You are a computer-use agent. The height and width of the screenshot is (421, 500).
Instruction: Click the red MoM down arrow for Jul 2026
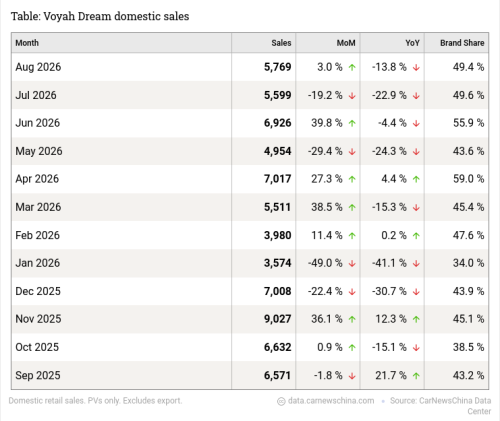coord(352,96)
